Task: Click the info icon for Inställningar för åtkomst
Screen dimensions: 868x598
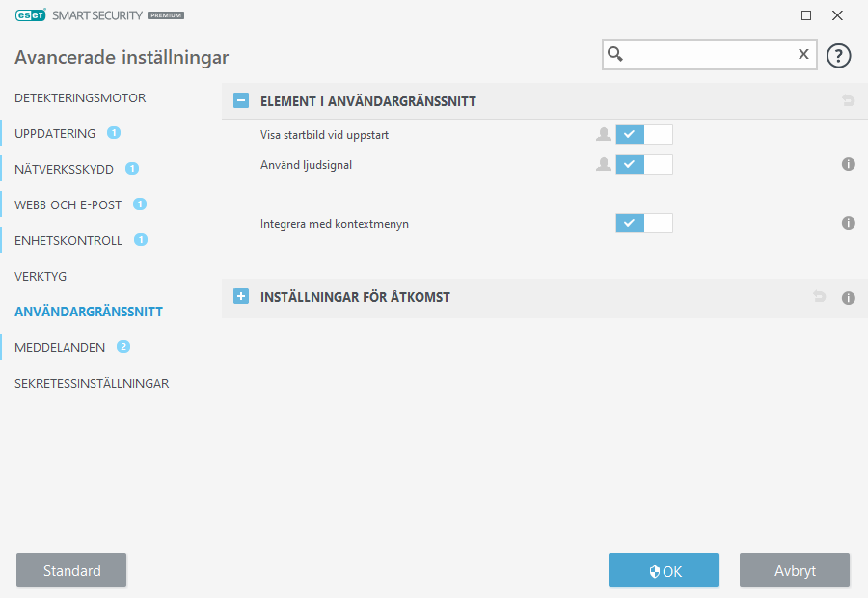Action: [849, 298]
